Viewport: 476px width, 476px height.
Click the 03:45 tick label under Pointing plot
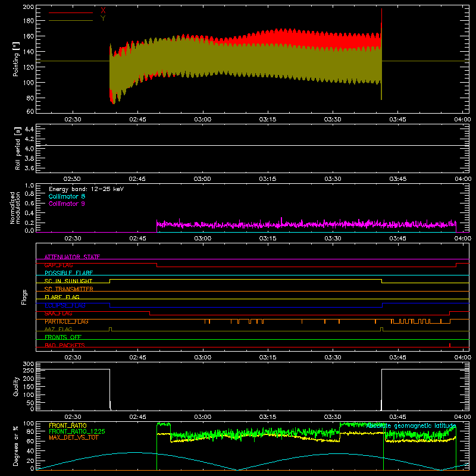(397, 120)
